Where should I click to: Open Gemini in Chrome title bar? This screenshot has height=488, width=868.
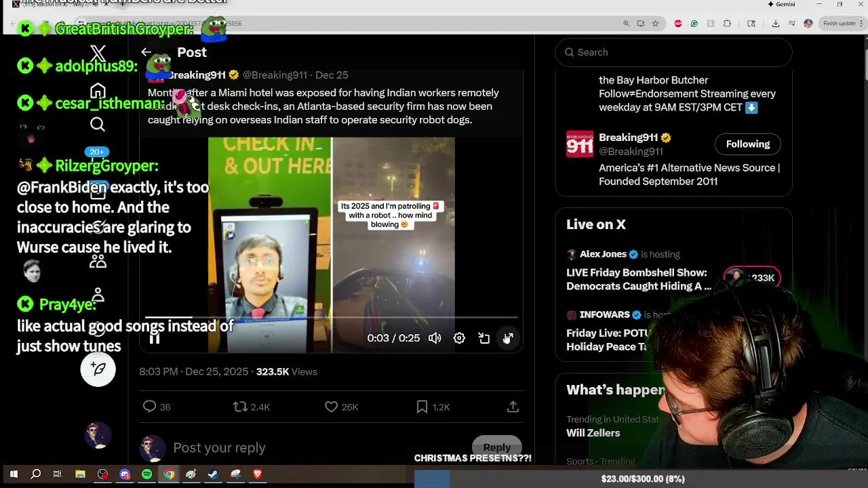(x=781, y=4)
